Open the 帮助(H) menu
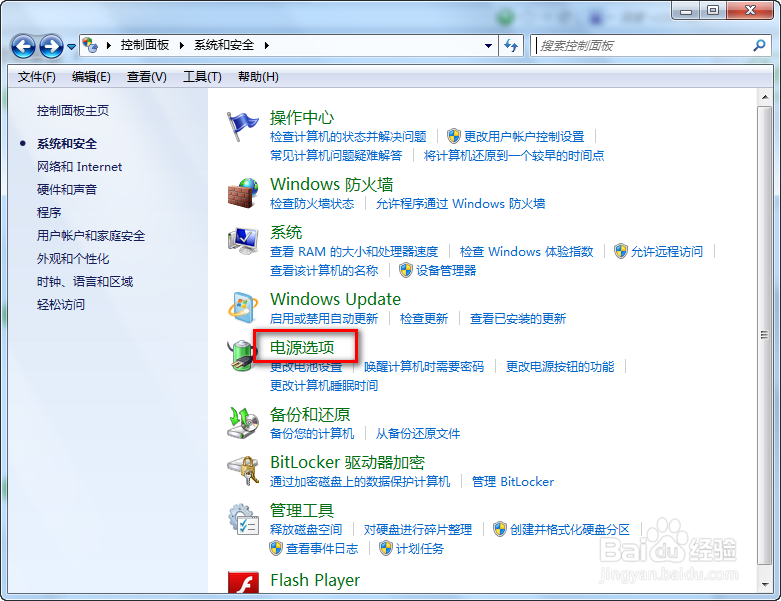Screen dimensions: 781x601 click(x=258, y=77)
